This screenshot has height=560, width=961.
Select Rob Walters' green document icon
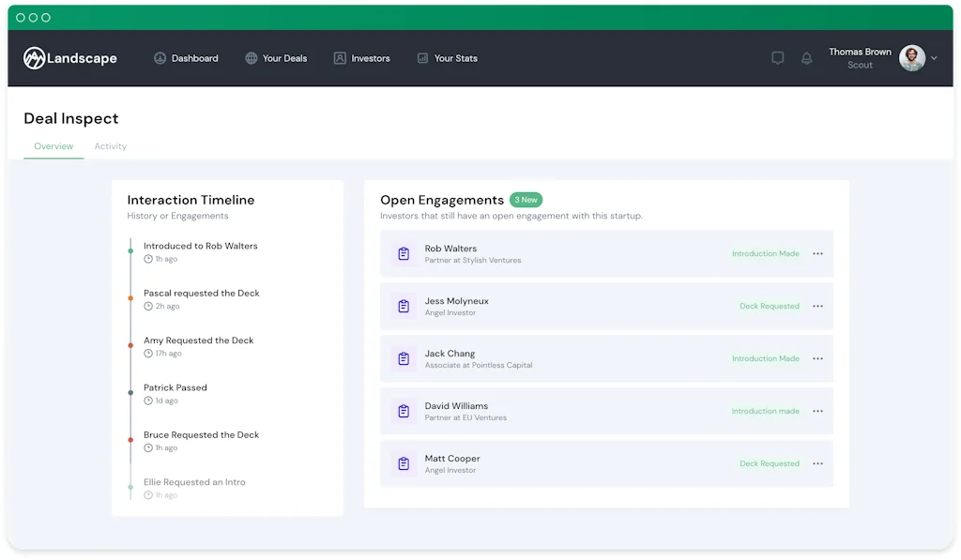(x=403, y=253)
